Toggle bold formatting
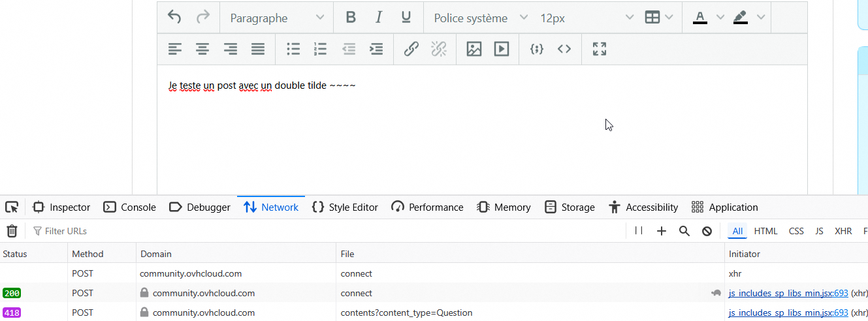Viewport: 868px width, 321px height. [351, 18]
